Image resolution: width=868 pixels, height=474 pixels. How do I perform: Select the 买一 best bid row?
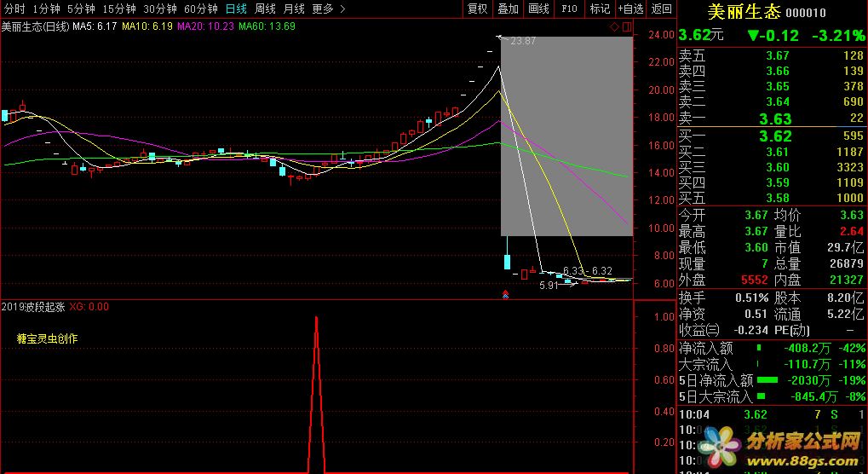[x=772, y=136]
